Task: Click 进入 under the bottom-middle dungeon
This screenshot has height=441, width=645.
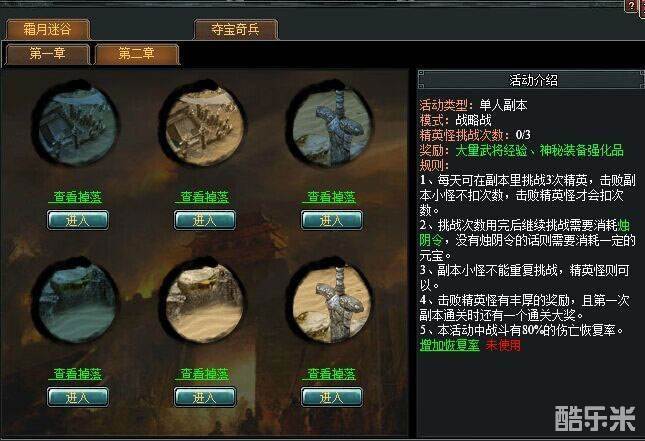Action: 205,397
